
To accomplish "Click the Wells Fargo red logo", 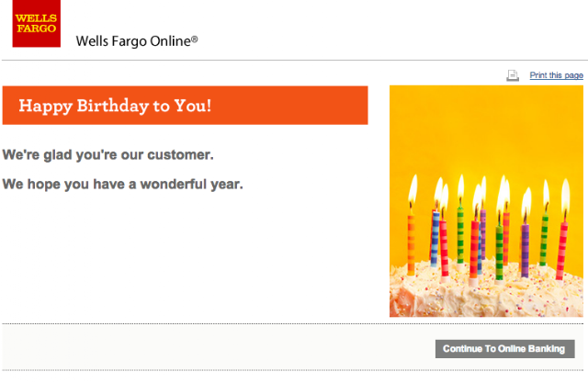I will click(x=37, y=23).
